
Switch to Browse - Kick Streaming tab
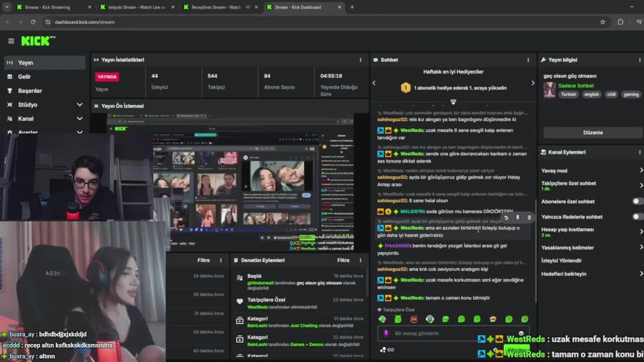53,7
